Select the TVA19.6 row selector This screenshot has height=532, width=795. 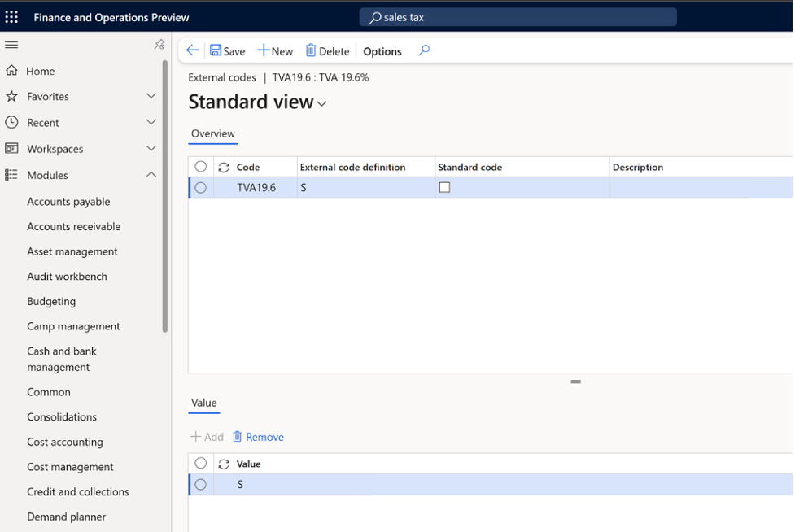point(200,187)
